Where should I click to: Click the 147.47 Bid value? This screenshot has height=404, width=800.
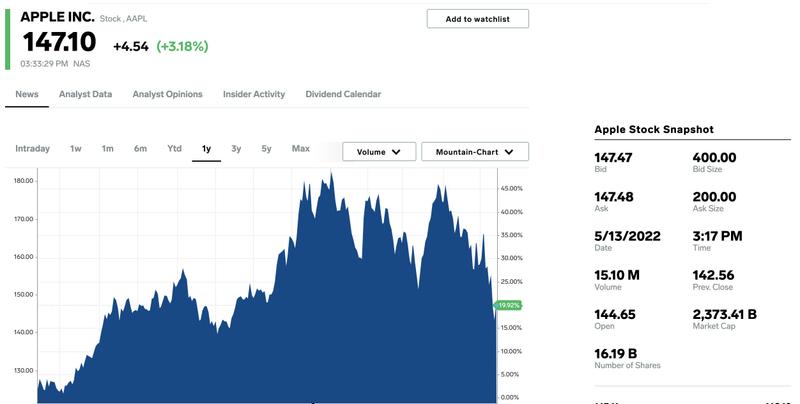(613, 158)
